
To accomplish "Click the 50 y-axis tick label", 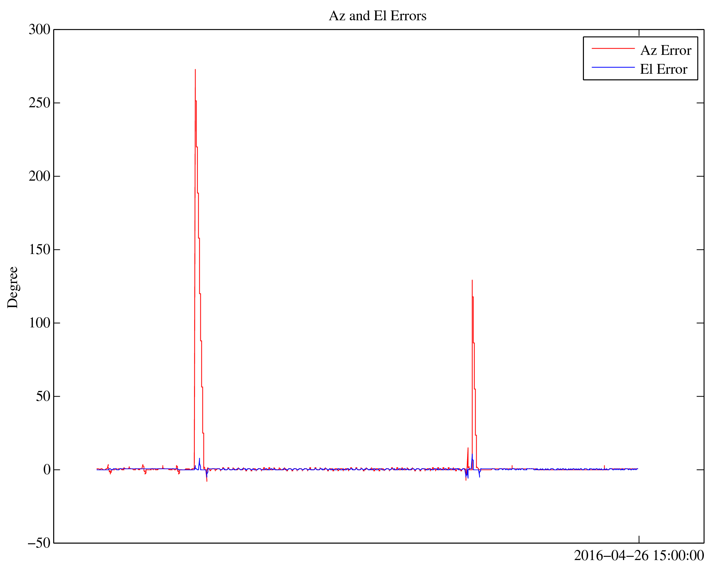I will (x=43, y=396).
